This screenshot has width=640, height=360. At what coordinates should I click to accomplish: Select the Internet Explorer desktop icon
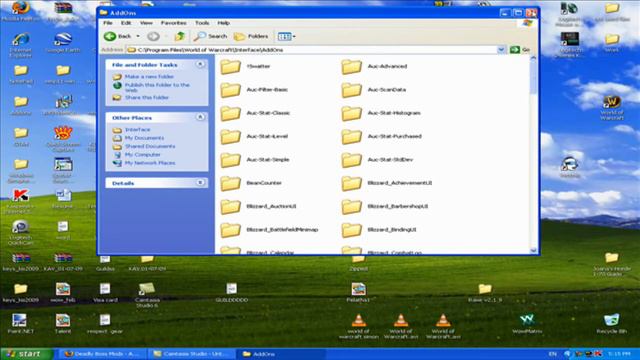[x=20, y=44]
